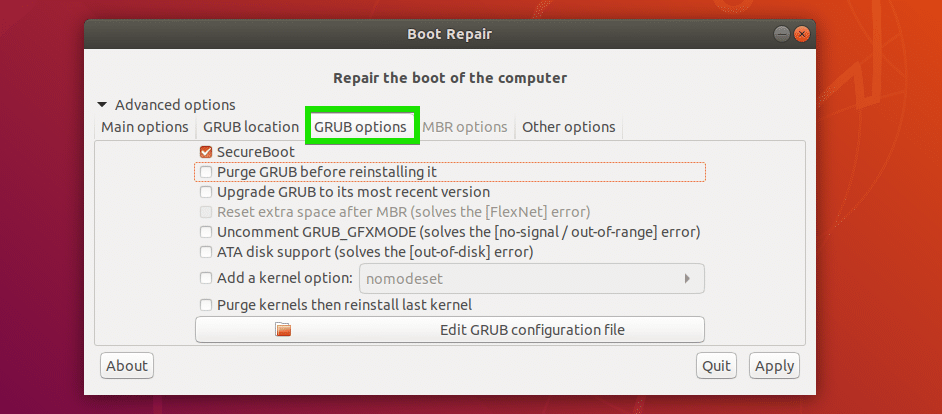Screen dimensions: 942x414
Task: Click the minimize window icon
Action: 782,34
